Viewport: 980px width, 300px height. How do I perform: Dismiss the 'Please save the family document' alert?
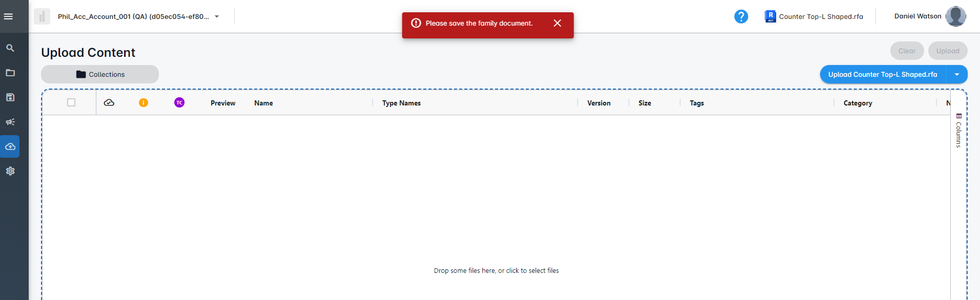[558, 23]
